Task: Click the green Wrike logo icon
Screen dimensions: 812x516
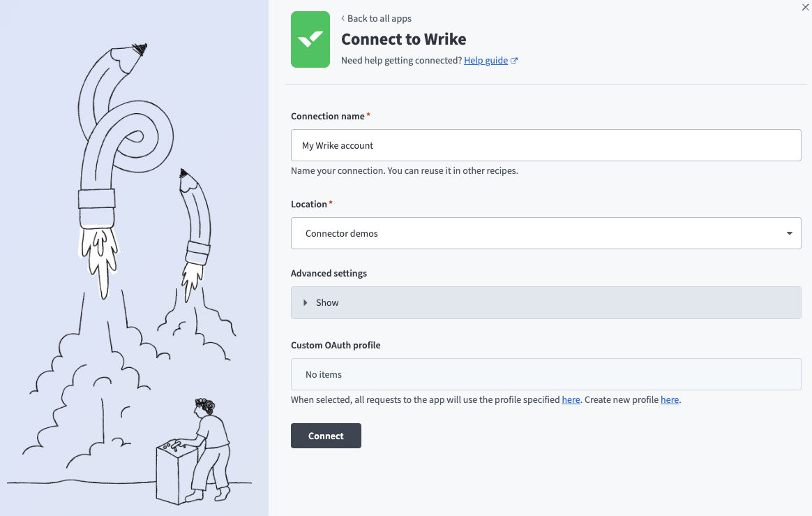Action: pos(310,39)
